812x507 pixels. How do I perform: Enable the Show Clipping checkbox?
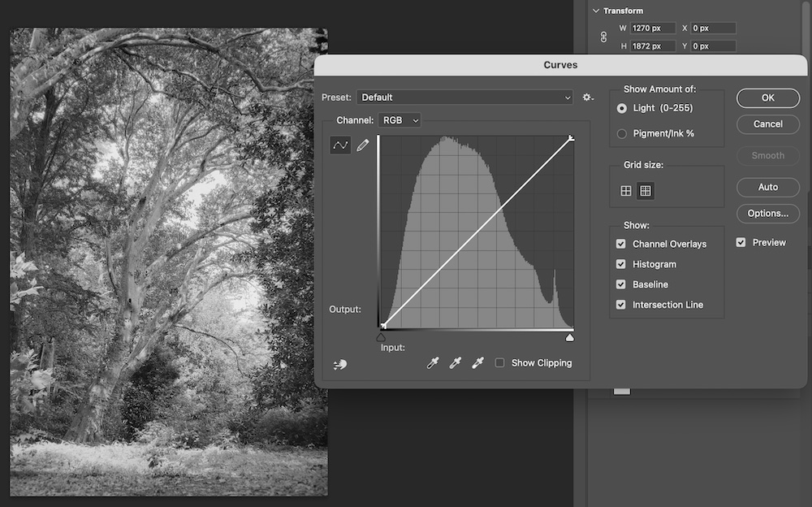[x=500, y=363]
